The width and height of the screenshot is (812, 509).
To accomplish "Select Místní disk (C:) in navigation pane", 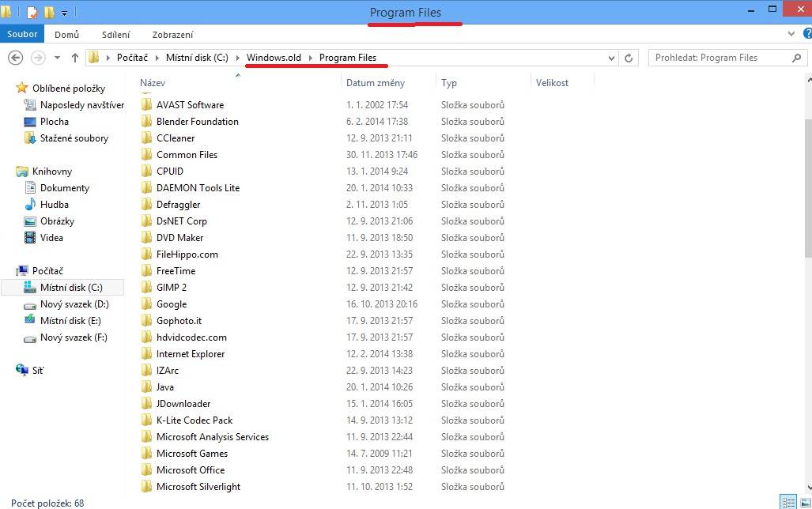I will pos(62,288).
